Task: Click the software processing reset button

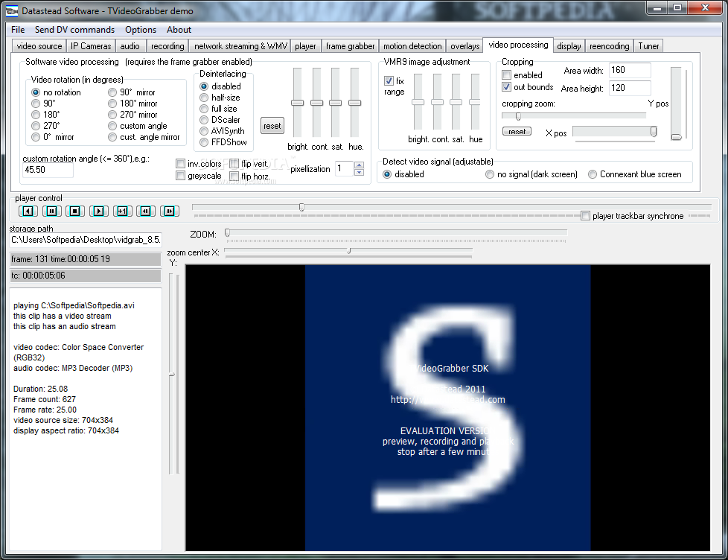Action: (272, 126)
